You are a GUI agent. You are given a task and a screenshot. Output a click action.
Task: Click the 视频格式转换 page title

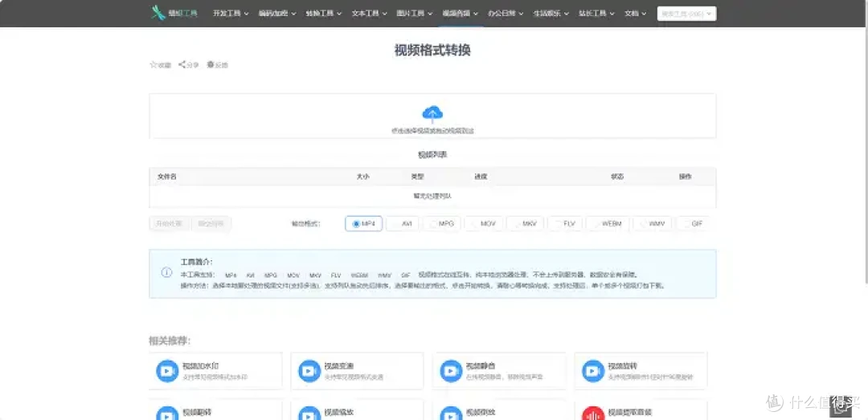(432, 50)
